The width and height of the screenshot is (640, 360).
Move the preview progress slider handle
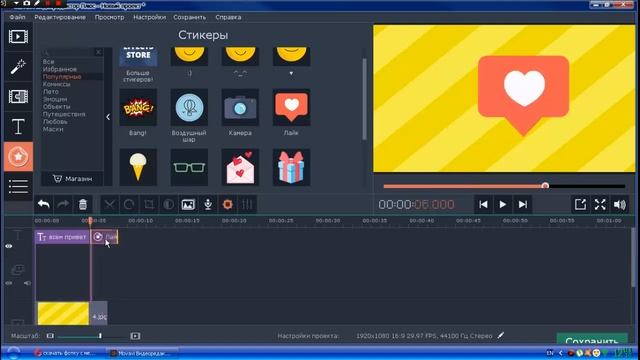pos(545,186)
